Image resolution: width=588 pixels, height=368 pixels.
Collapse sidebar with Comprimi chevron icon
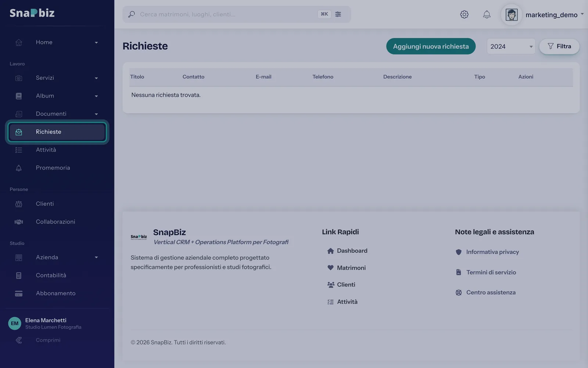(19, 340)
